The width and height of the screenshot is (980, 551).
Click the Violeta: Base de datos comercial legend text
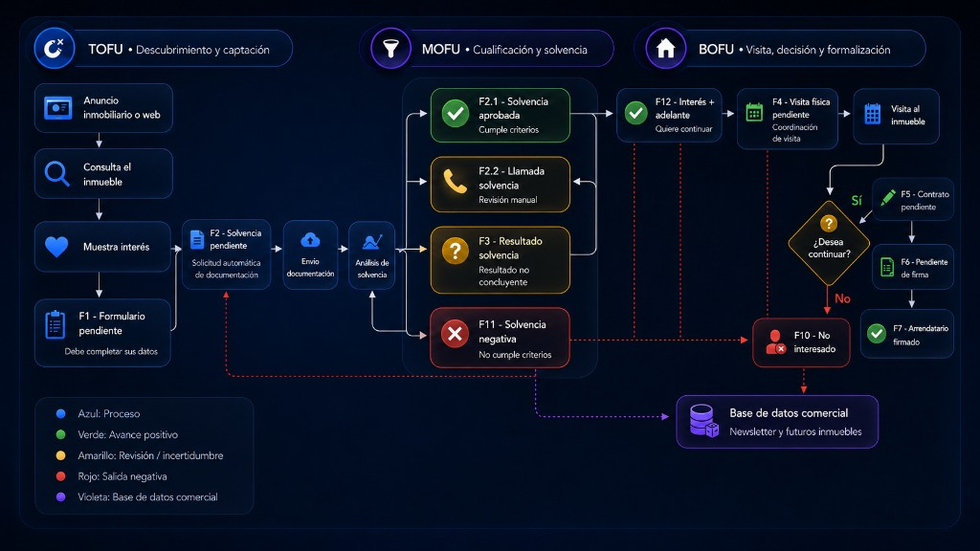(147, 496)
